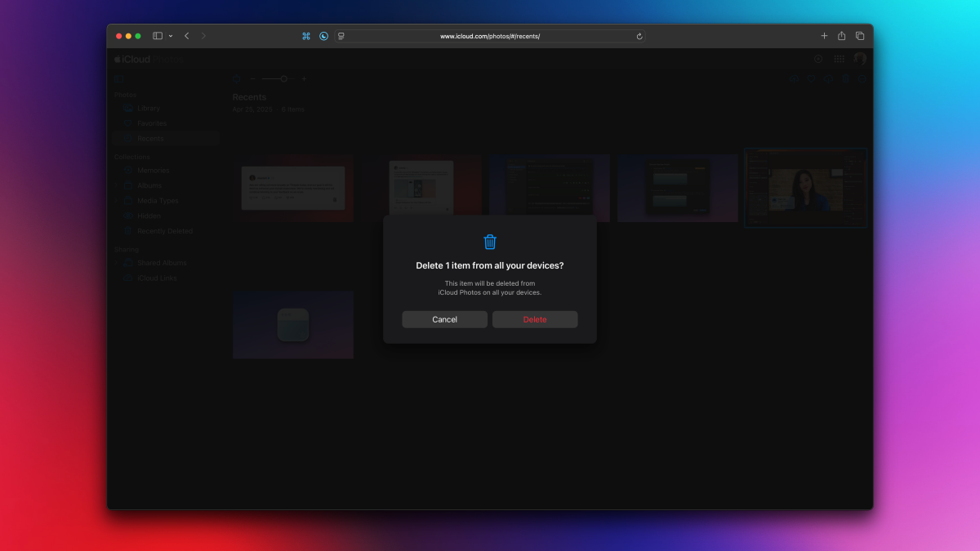
Task: Expand the Media Types section
Action: (x=118, y=201)
